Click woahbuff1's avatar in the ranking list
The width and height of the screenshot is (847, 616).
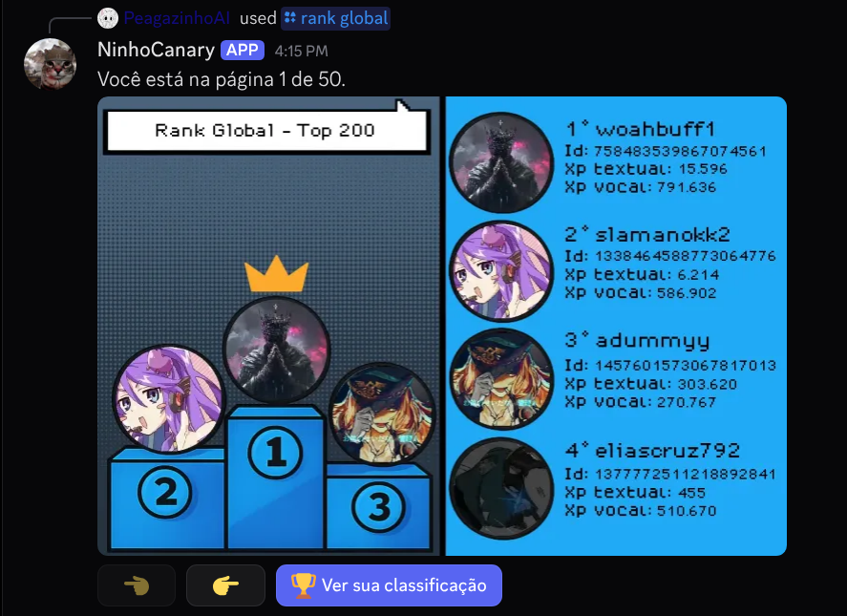pyautogui.click(x=502, y=162)
